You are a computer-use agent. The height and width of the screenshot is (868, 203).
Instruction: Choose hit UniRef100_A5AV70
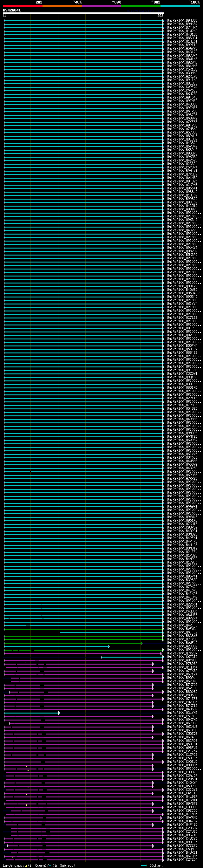pos(182,49)
